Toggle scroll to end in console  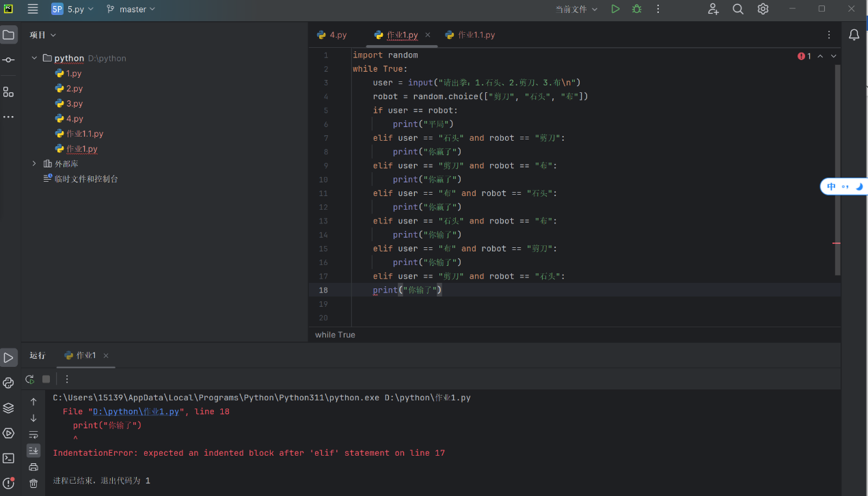[33, 450]
